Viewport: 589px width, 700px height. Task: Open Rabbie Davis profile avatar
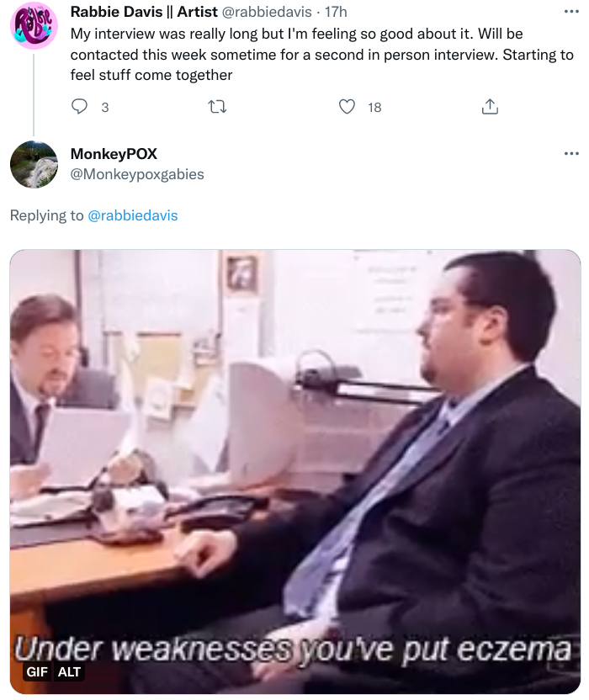click(34, 25)
